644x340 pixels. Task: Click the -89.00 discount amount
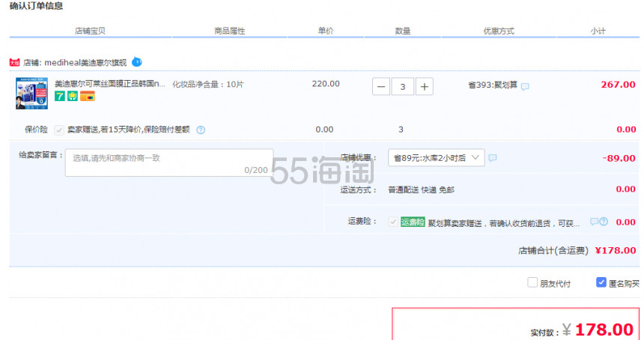pos(619,158)
